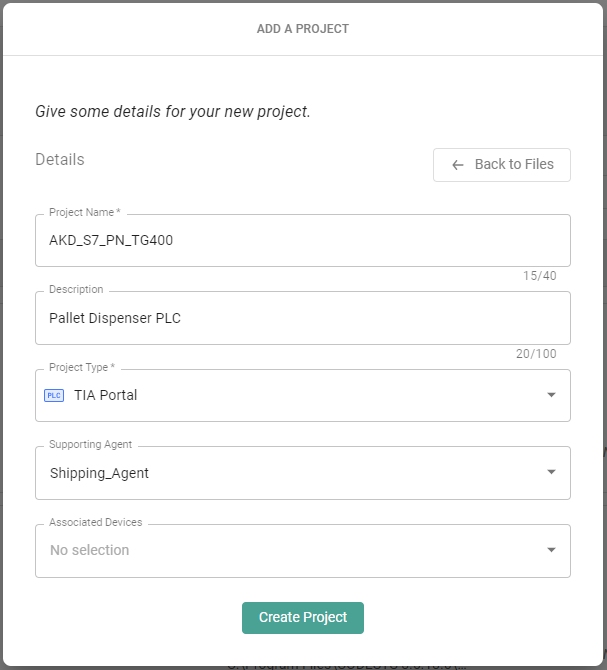Click the No selection placeholder text
Screen dimensions: 607x670
(x=90, y=550)
